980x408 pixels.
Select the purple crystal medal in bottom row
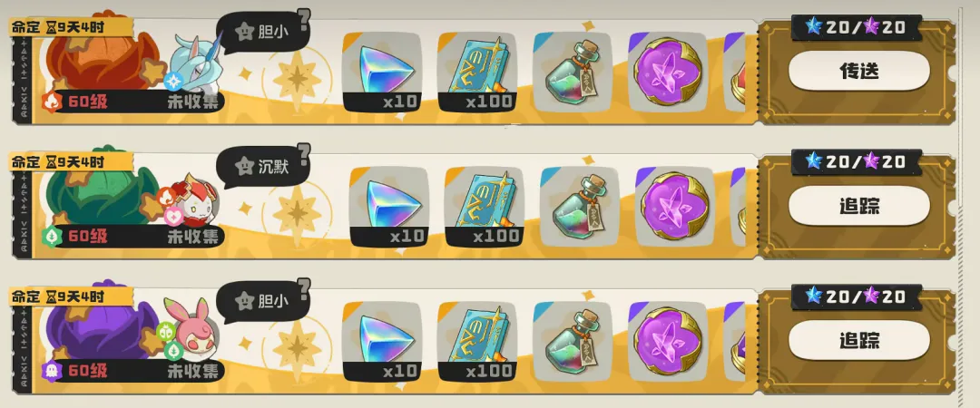click(x=668, y=341)
